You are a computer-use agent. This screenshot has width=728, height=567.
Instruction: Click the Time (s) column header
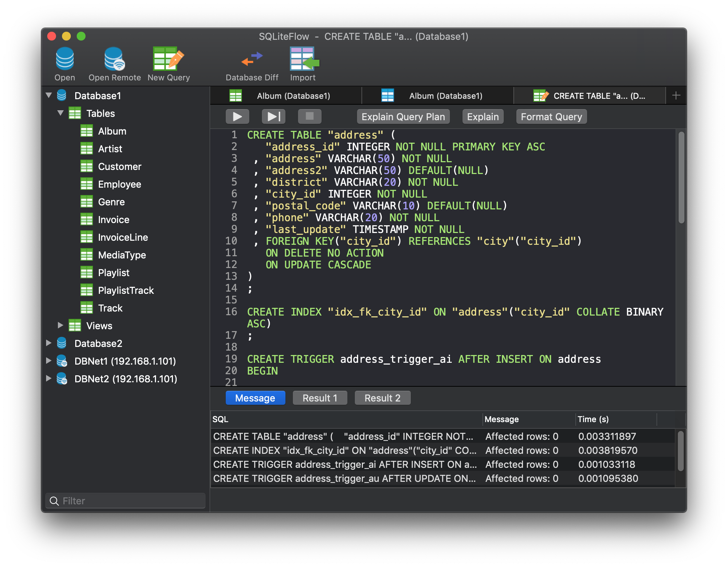(x=616, y=419)
